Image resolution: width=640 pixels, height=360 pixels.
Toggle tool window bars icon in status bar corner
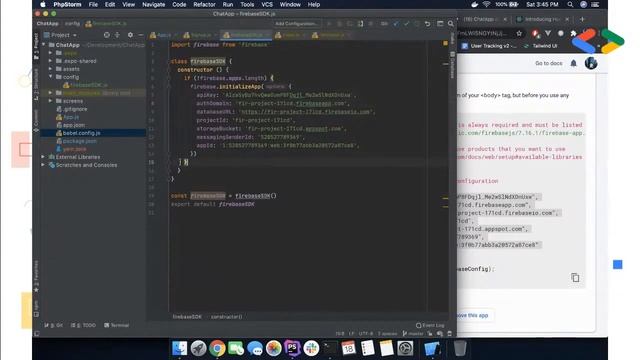(37, 334)
